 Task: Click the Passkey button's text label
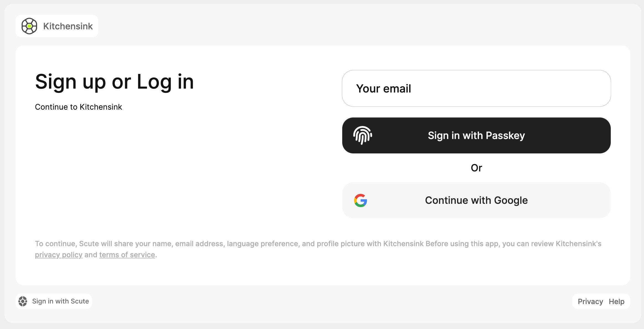click(x=476, y=135)
